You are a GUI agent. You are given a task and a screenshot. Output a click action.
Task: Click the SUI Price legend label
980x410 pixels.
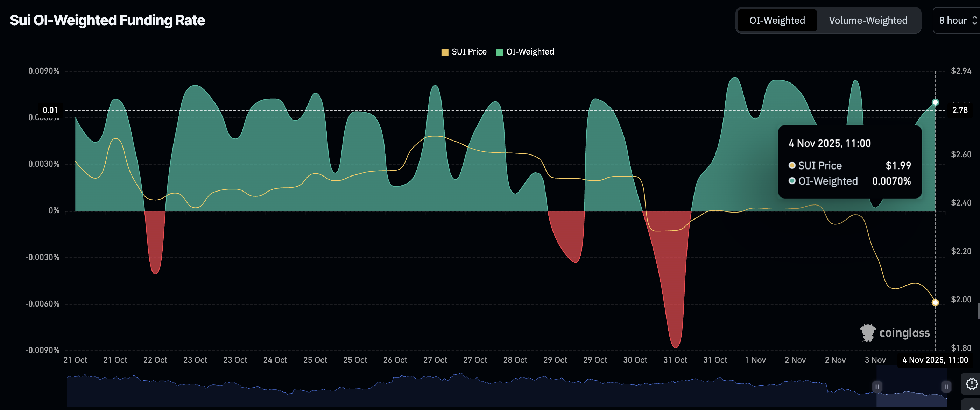(469, 52)
